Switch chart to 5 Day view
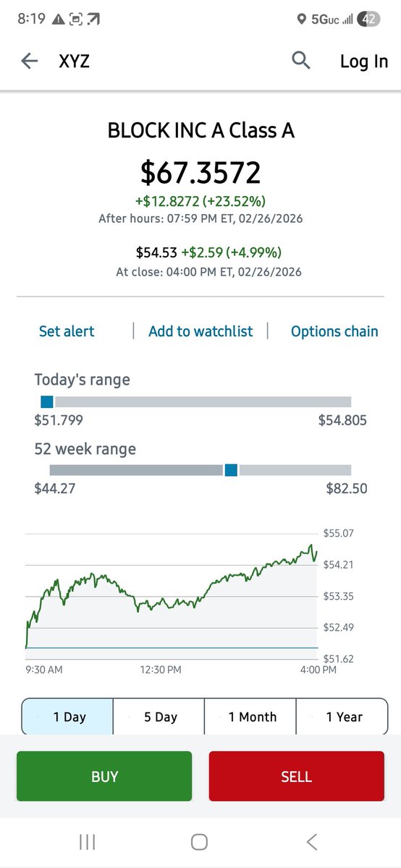 click(159, 717)
